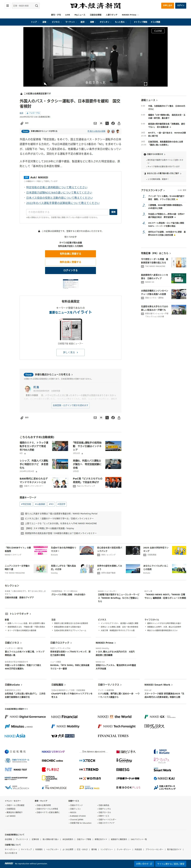191x868 pixels.
Task: Click the お問い合わせ footer button
Action: click(x=144, y=864)
